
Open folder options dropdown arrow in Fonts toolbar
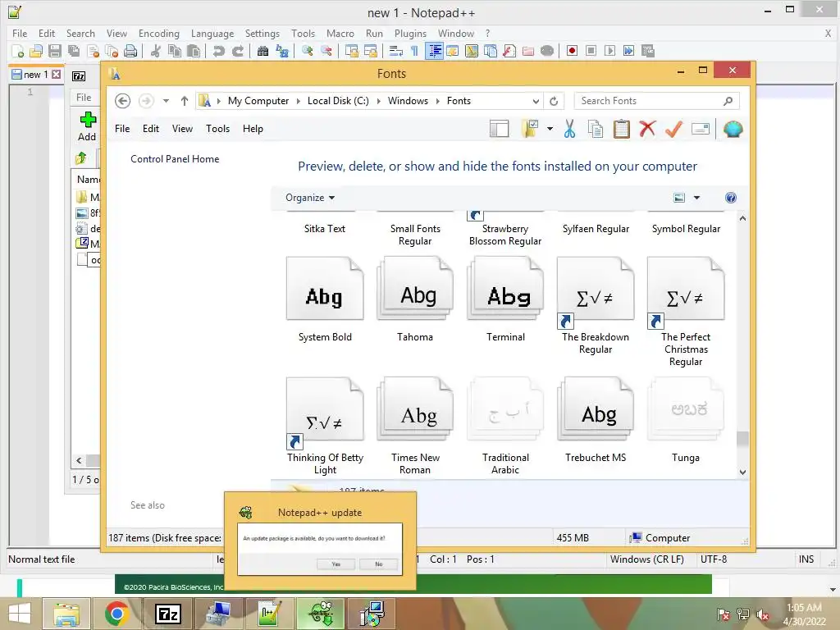coord(550,129)
